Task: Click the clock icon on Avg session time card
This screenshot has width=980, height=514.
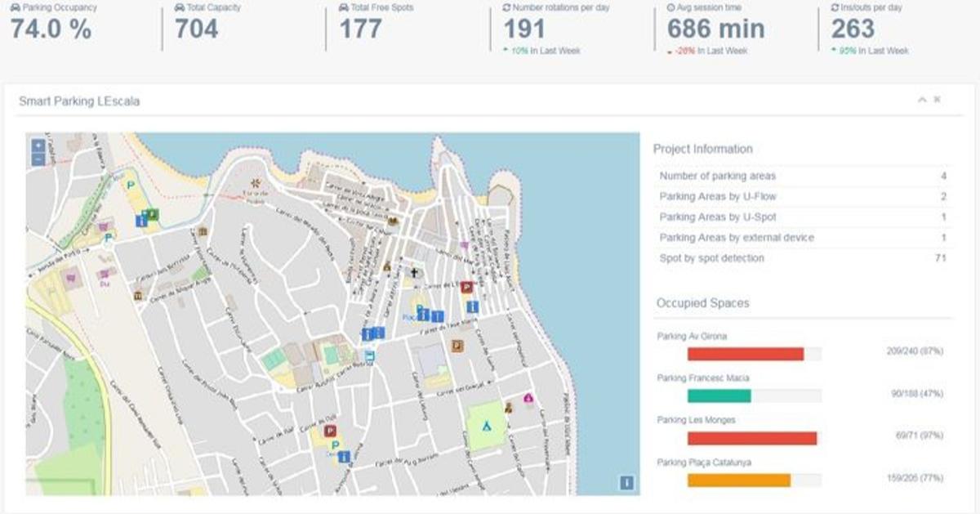Action: click(671, 7)
